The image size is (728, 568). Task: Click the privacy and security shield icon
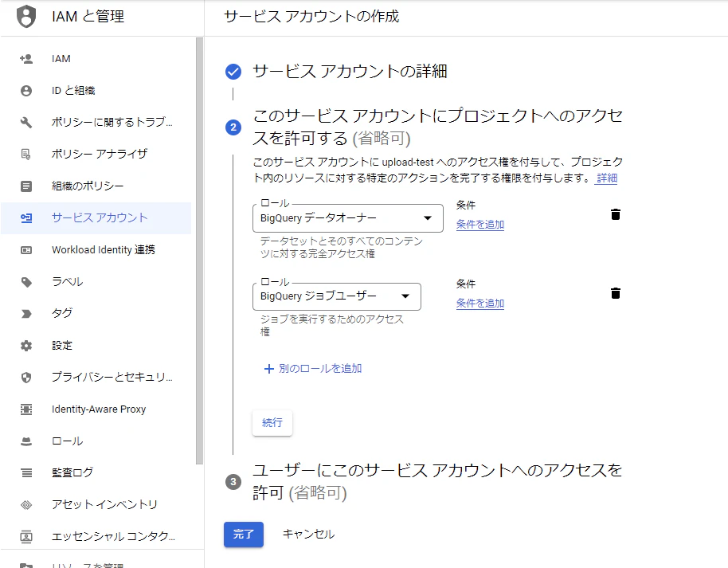coord(26,378)
